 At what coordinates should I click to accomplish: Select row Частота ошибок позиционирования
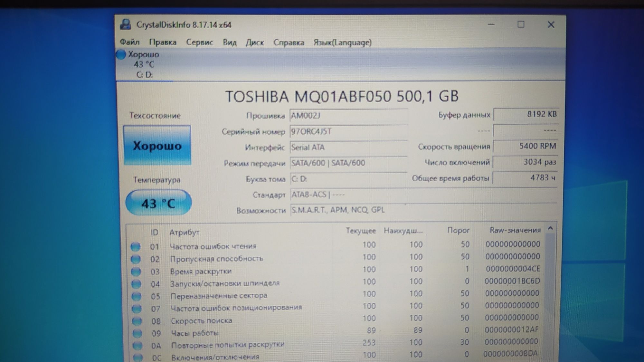click(x=336, y=307)
